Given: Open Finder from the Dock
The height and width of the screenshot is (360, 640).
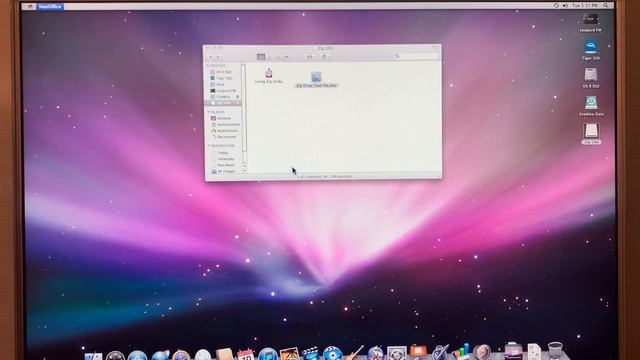Looking at the screenshot, I should (x=93, y=356).
